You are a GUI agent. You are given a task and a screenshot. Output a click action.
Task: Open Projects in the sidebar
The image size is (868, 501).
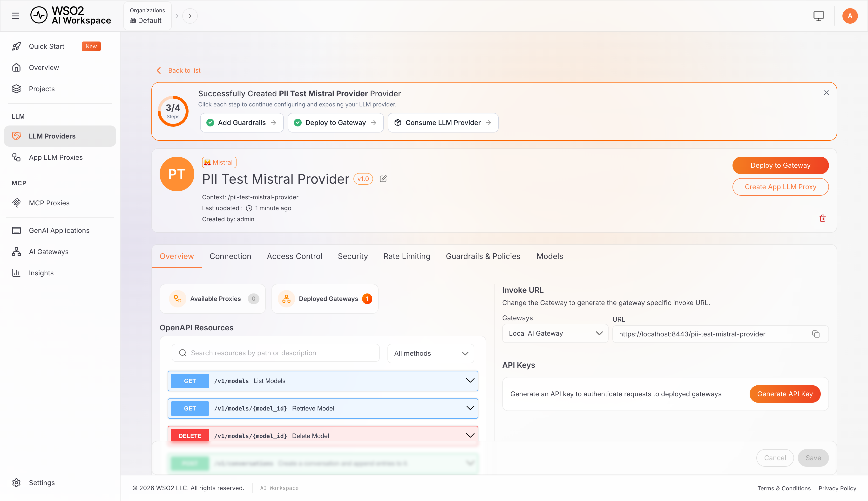pyautogui.click(x=60, y=89)
